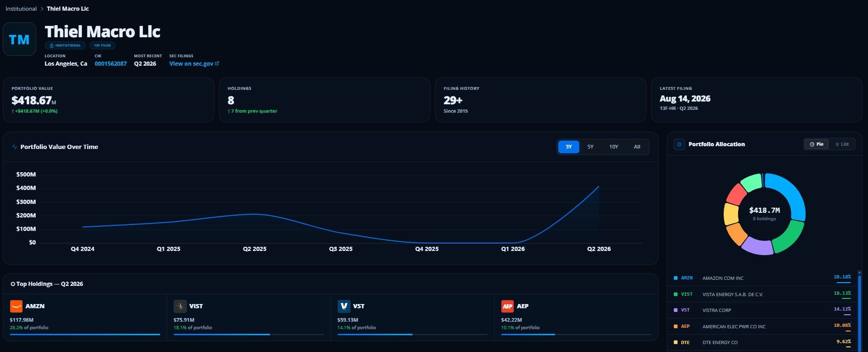Select the 10Y chart range
868x352 pixels.
coord(614,147)
